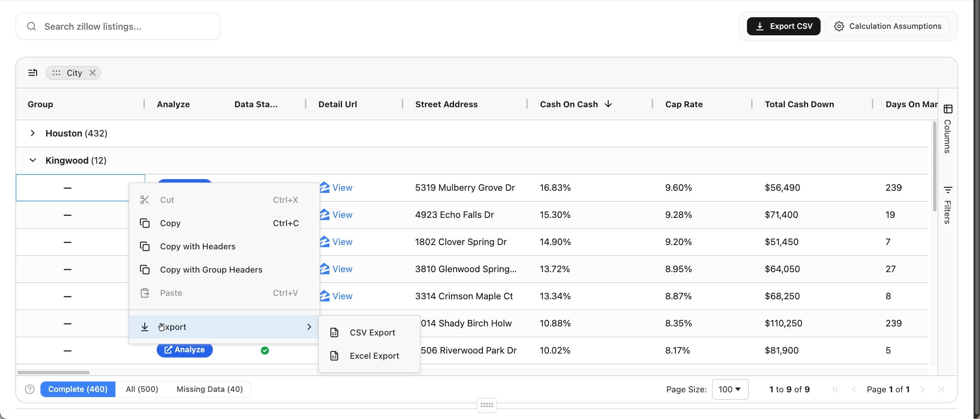Select Copy from the context menu
Viewport: 980px width, 419px height.
[170, 223]
